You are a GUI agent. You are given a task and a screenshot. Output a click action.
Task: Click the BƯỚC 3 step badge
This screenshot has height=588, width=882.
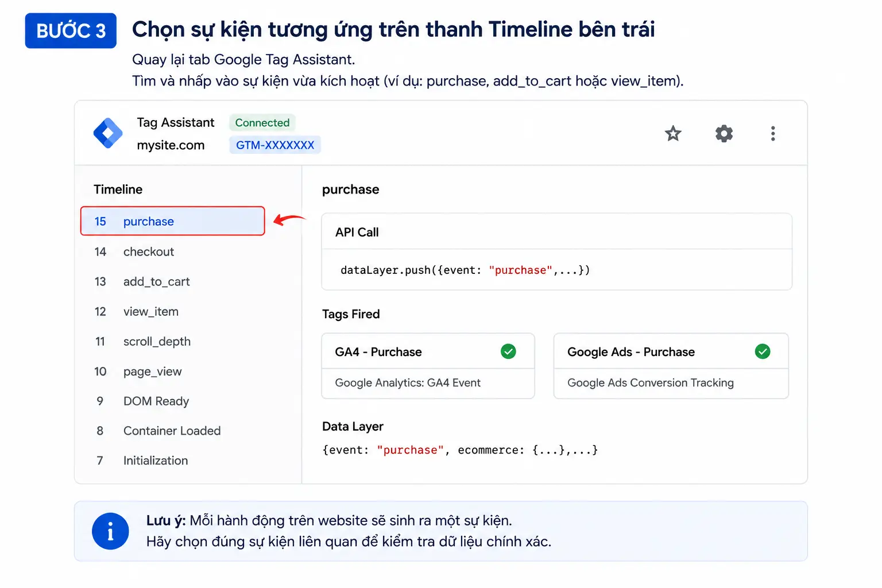pyautogui.click(x=71, y=30)
